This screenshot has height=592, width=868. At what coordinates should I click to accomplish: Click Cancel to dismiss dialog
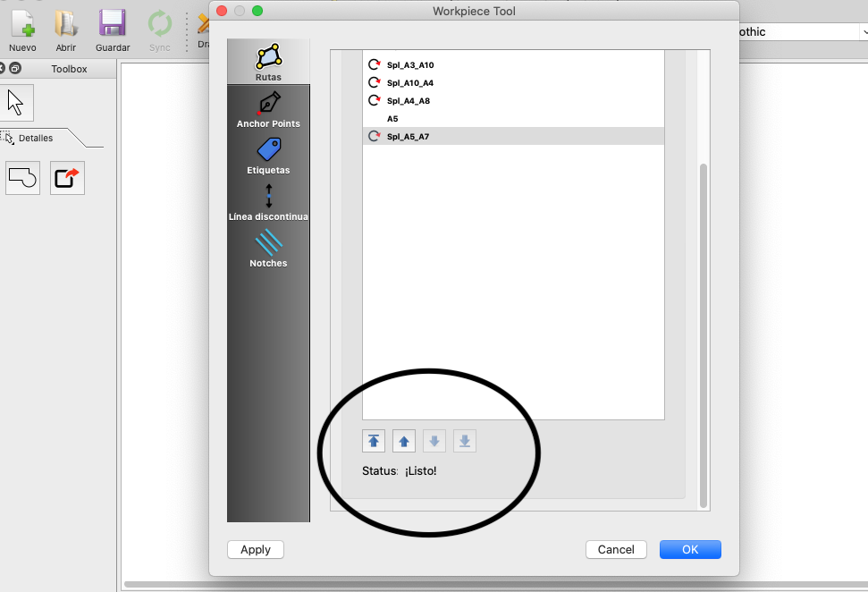point(616,550)
